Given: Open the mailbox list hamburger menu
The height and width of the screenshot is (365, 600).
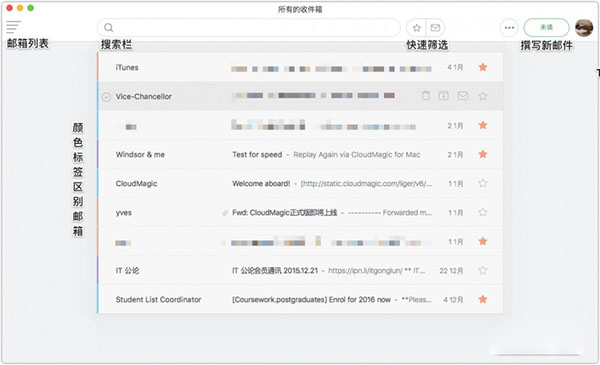Looking at the screenshot, I should [x=13, y=27].
